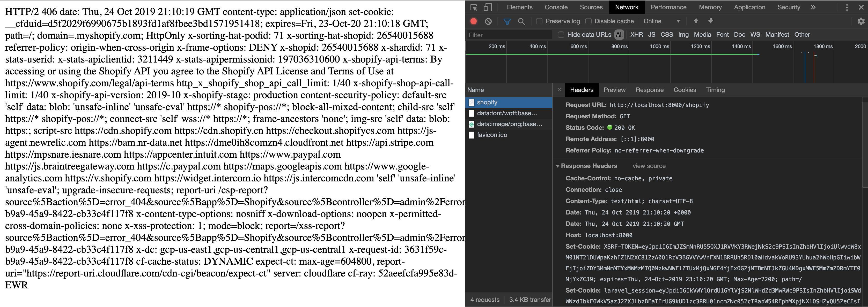Screen dimensions: 868x307
Task: Filter requests by Media
Action: pyautogui.click(x=702, y=35)
